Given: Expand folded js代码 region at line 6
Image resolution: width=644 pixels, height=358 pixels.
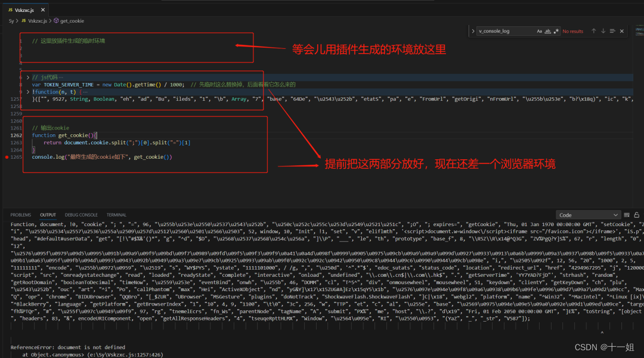Looking at the screenshot, I should (x=28, y=78).
